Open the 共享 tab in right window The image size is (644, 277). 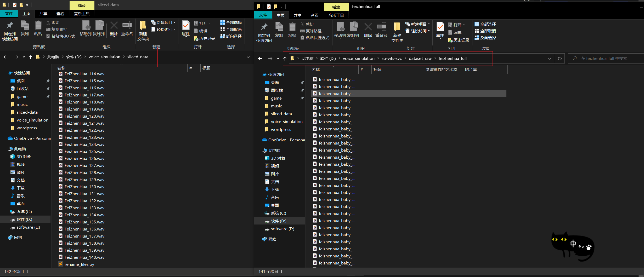coord(297,15)
